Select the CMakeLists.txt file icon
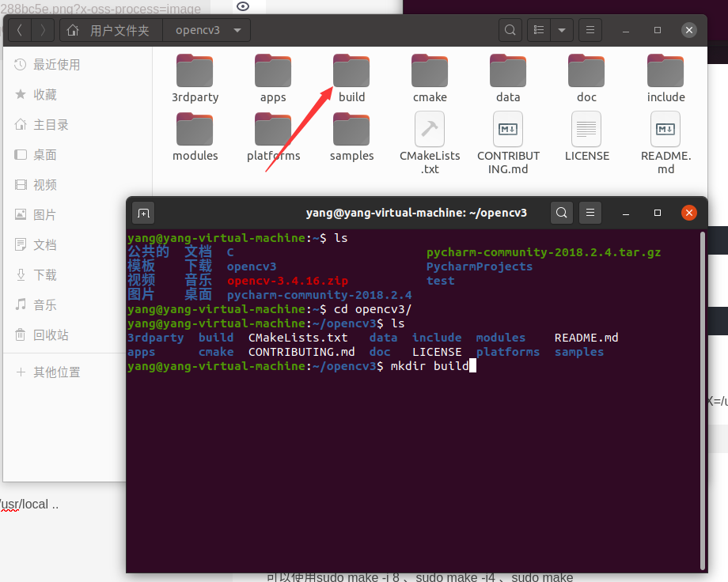This screenshot has width=728, height=582. point(430,129)
